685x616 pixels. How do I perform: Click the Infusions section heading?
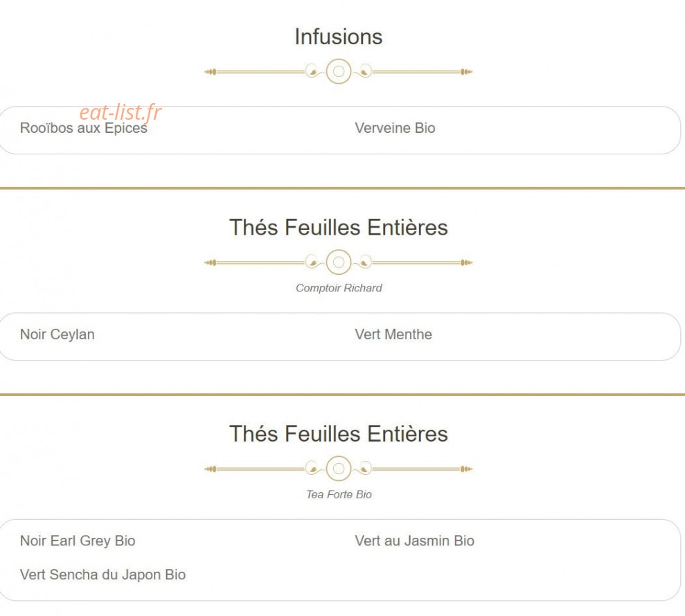tap(339, 37)
